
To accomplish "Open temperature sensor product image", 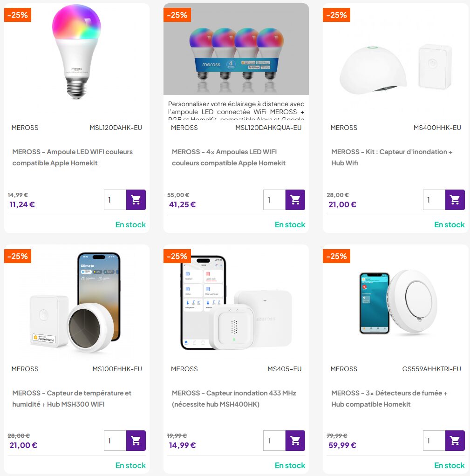I will (x=76, y=303).
